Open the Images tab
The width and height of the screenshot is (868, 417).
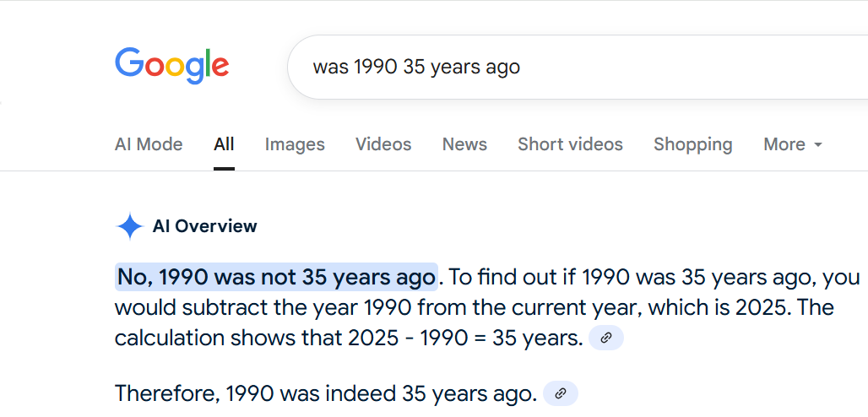click(x=295, y=144)
